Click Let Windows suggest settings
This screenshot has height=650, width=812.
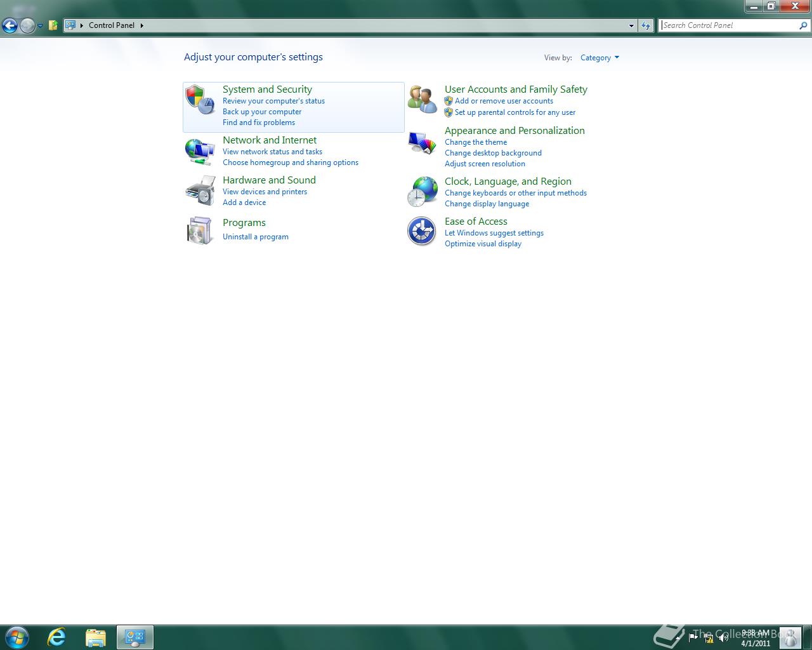pyautogui.click(x=494, y=233)
